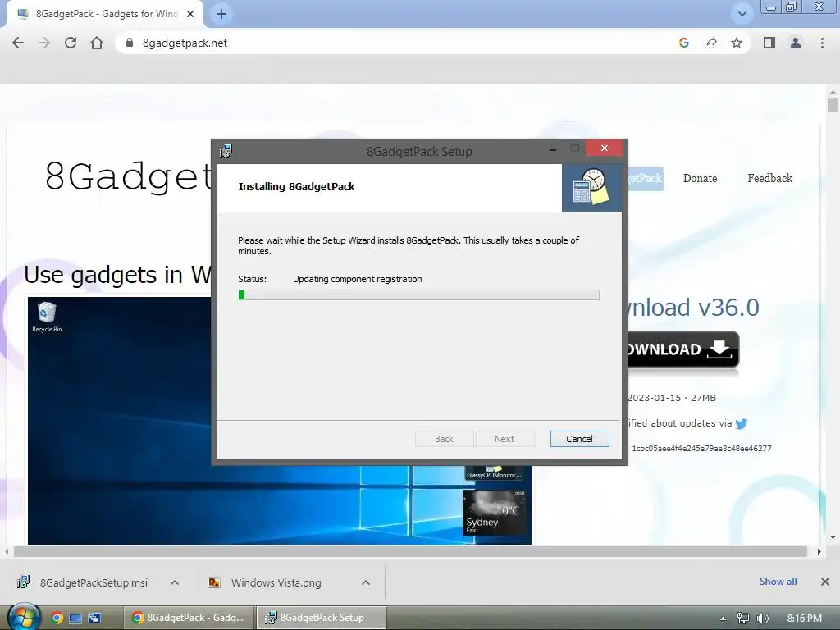
Task: Open Chrome three-dot menu
Action: click(822, 43)
